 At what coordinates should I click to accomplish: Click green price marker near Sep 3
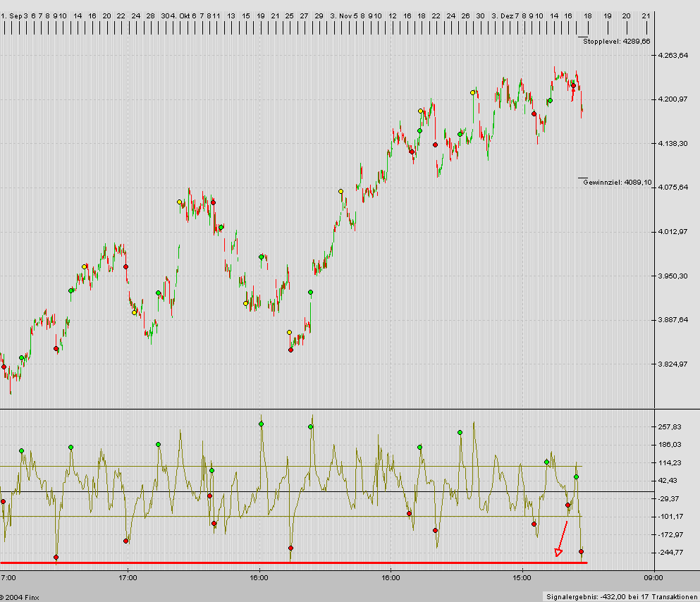(21, 358)
